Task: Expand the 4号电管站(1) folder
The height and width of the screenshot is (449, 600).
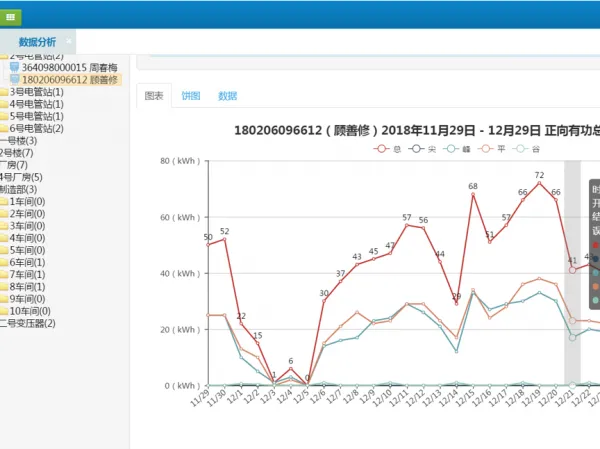Action: tap(36, 104)
